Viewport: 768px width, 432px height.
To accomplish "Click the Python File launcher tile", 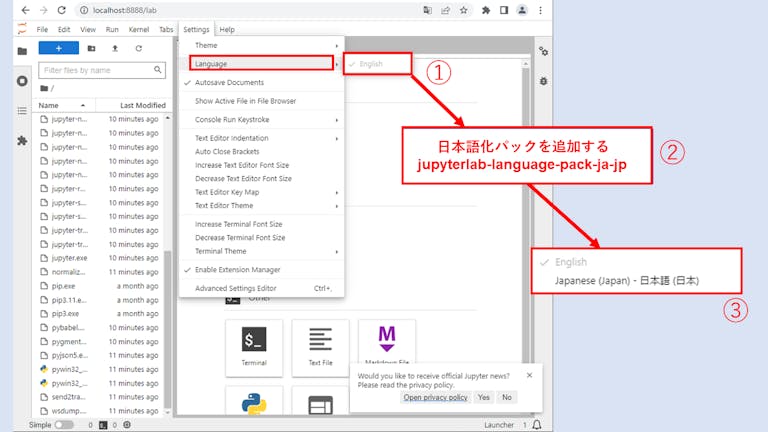I will (x=254, y=401).
